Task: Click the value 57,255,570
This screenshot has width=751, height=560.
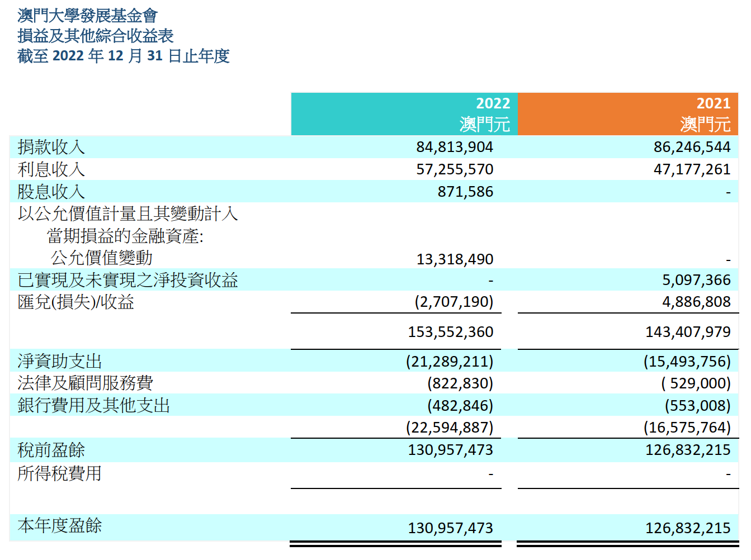Action: click(x=455, y=169)
